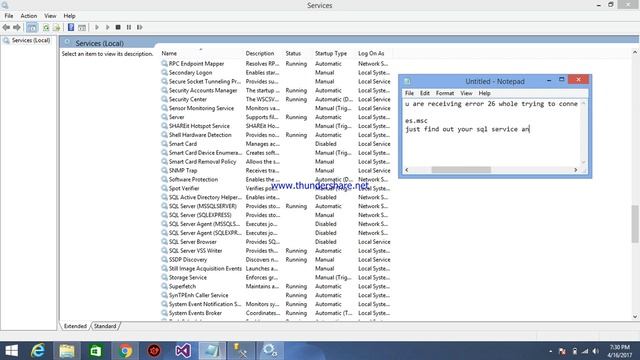Sort by the Description column header
The image size is (640, 360).
pyautogui.click(x=260, y=53)
